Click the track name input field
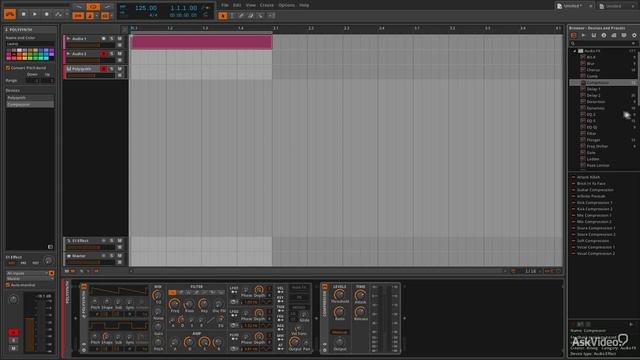 point(30,44)
